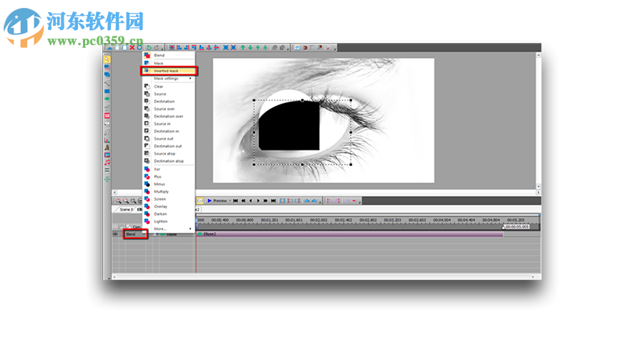The width and height of the screenshot is (644, 362).
Task: Choose Lighten blend mode
Action: (168, 221)
